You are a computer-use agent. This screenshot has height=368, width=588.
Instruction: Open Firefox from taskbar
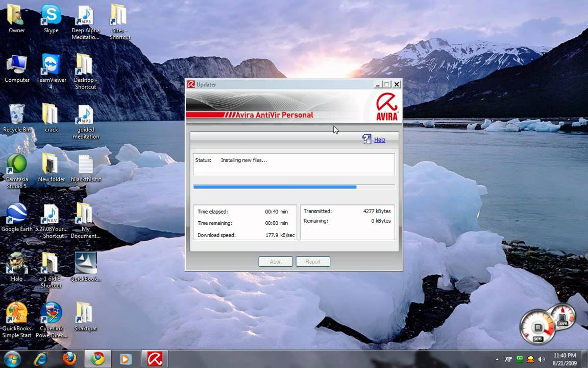pyautogui.click(x=69, y=359)
